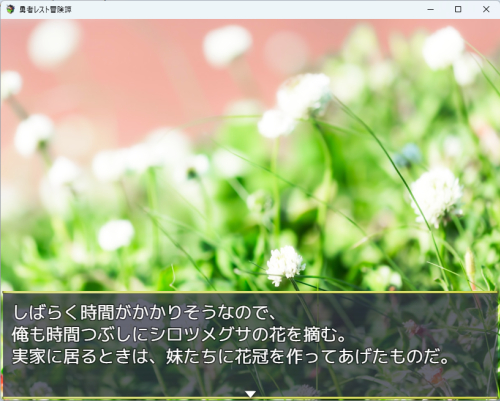Image resolution: width=500 pixels, height=401 pixels.
Task: Click the small blue flower on the right
Action: pos(408,155)
